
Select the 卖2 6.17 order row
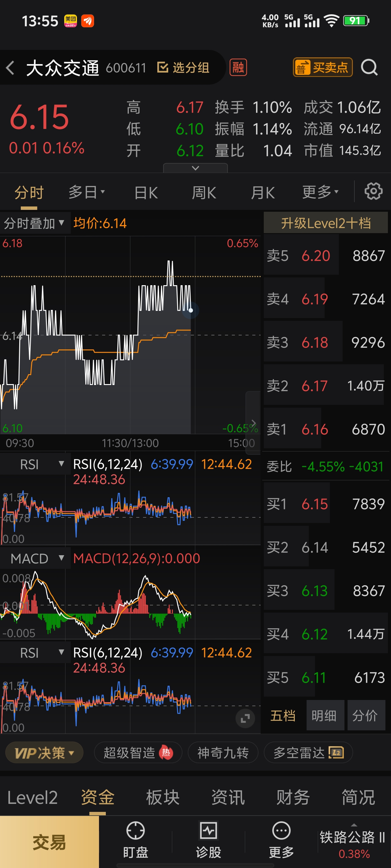[326, 385]
